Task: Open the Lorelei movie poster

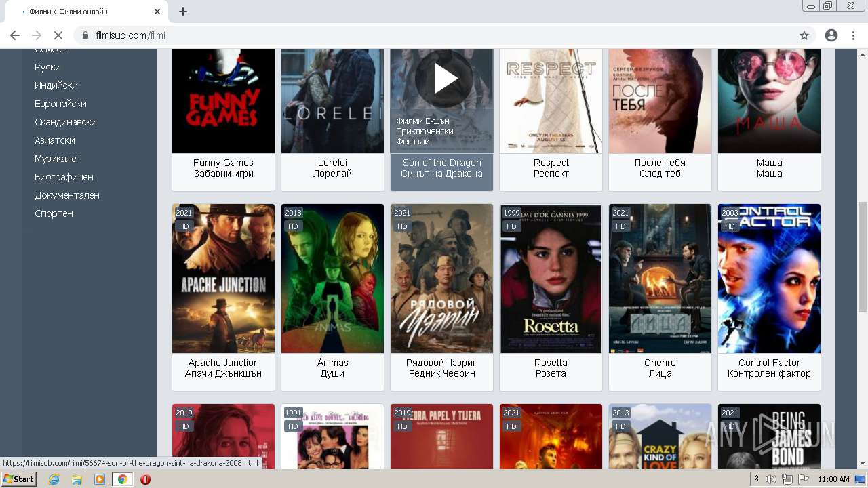Action: pyautogui.click(x=332, y=101)
